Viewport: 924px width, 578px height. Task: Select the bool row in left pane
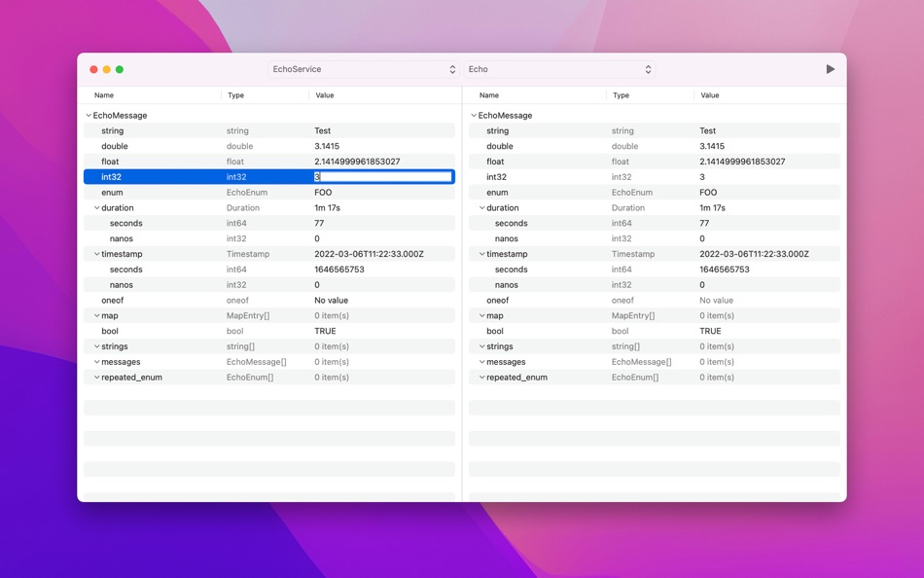pos(269,331)
